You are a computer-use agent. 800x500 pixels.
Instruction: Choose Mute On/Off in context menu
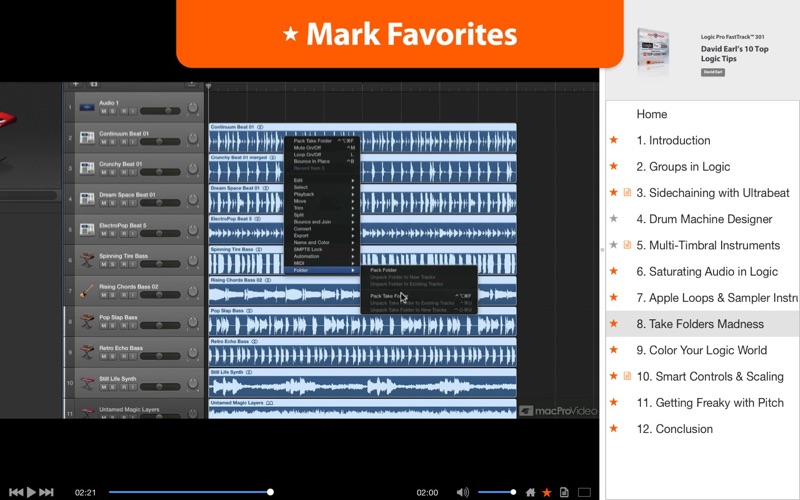click(x=322, y=147)
